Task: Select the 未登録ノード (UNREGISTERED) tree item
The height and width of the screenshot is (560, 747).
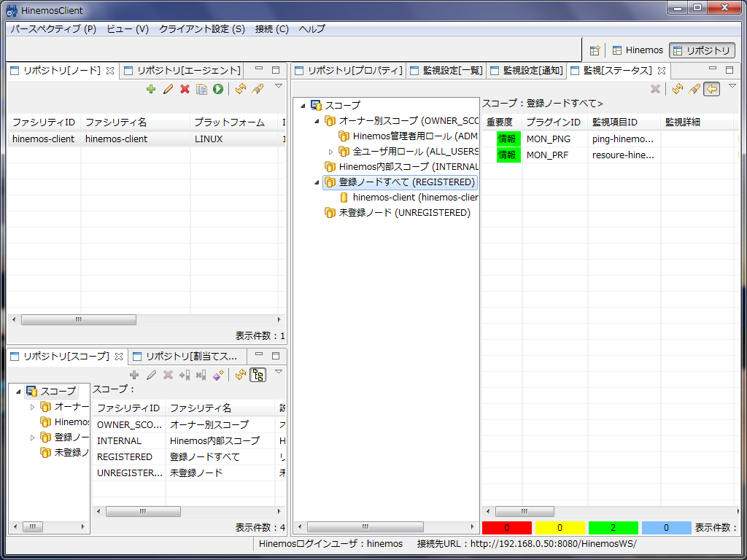Action: coord(397,213)
